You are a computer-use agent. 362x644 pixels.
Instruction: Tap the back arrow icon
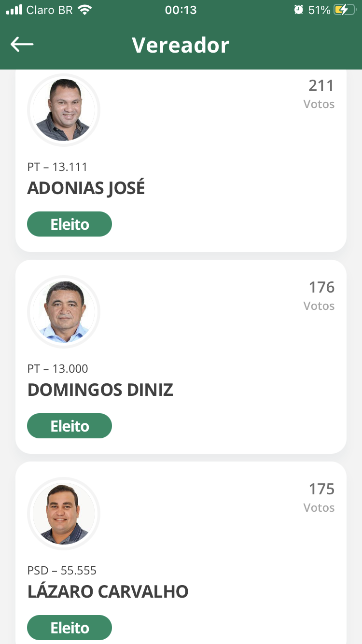[22, 45]
